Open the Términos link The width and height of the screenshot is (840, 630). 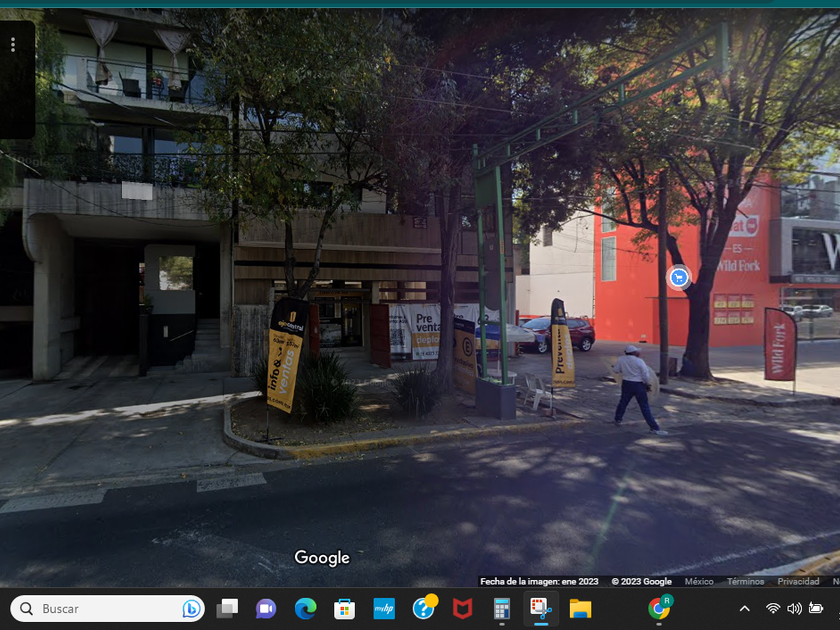click(x=745, y=582)
